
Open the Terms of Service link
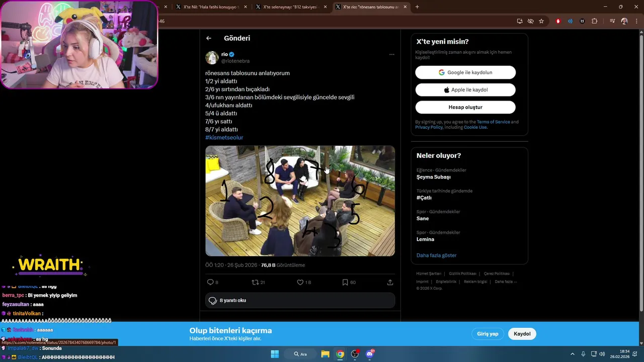(493, 122)
